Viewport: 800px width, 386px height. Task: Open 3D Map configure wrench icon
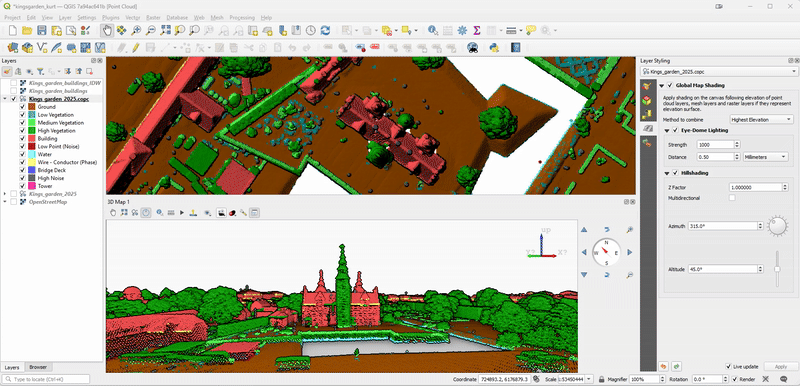coord(244,213)
